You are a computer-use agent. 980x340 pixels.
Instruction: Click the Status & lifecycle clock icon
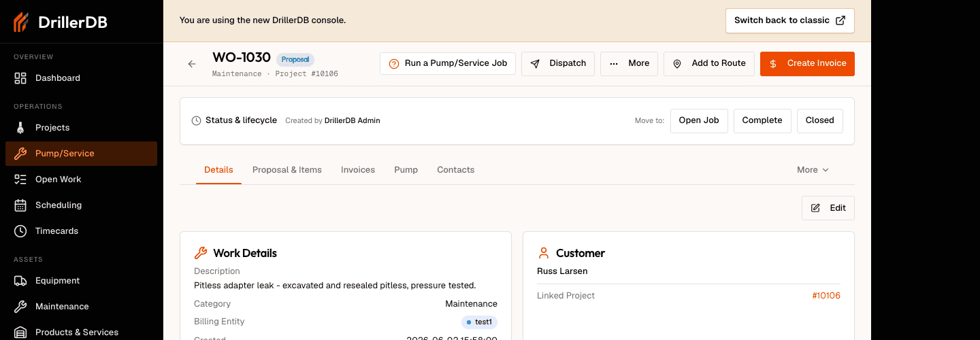click(197, 120)
